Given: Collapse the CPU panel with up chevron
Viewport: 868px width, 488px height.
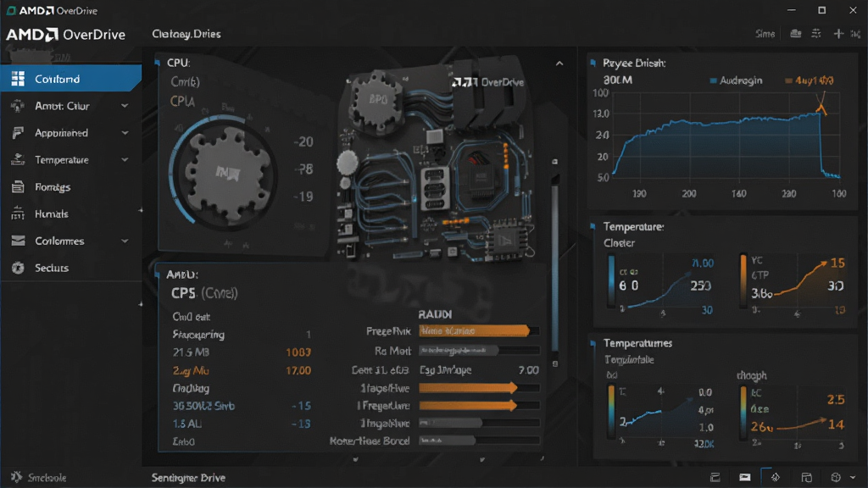Looking at the screenshot, I should [559, 63].
